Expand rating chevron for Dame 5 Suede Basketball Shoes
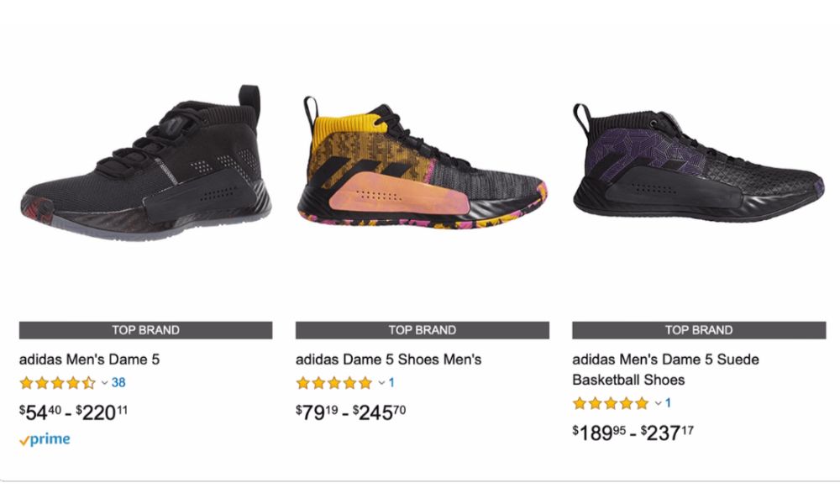 click(658, 403)
